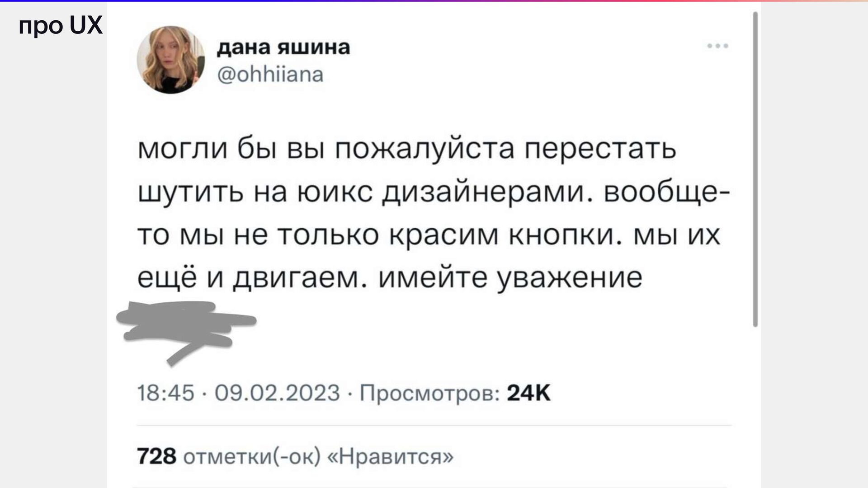Open the Просмотров view count label
The height and width of the screenshot is (488, 868).
point(429,393)
